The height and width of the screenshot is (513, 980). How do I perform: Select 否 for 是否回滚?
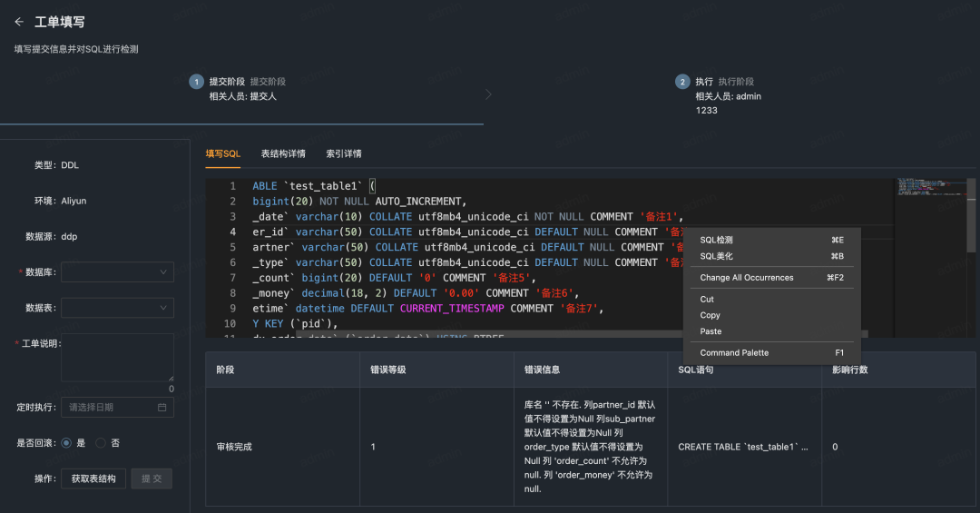(101, 443)
